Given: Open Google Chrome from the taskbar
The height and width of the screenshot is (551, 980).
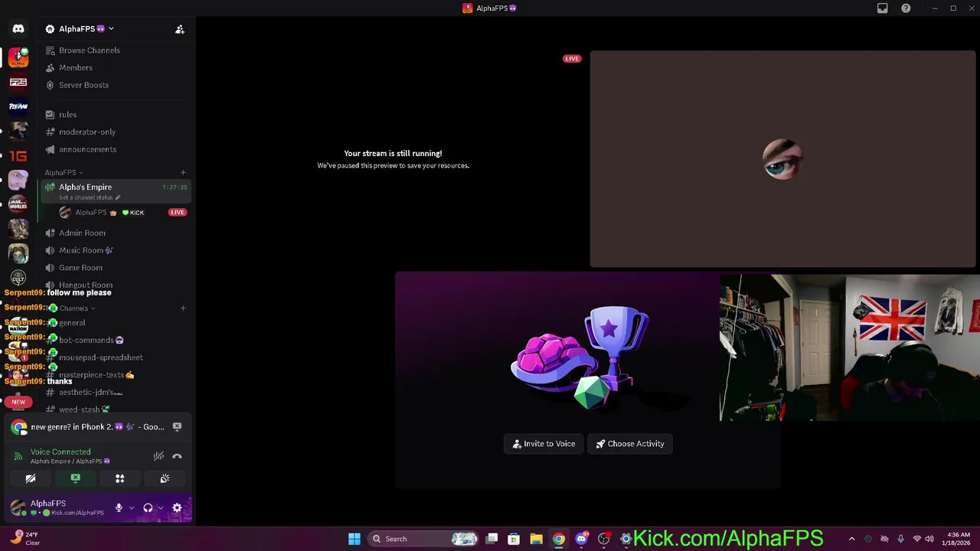Looking at the screenshot, I should [x=559, y=539].
